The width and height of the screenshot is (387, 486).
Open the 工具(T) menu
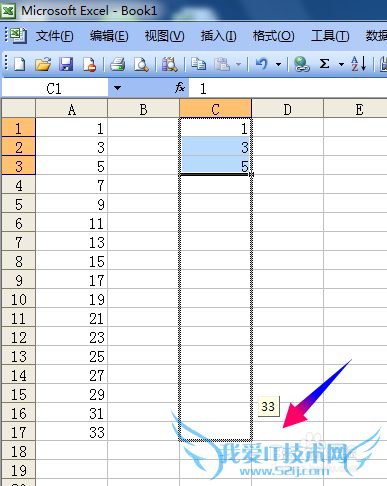(330, 36)
